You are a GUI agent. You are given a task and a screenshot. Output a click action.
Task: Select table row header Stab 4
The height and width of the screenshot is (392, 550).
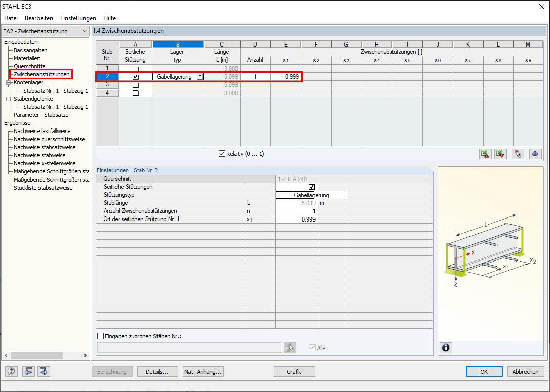point(107,93)
